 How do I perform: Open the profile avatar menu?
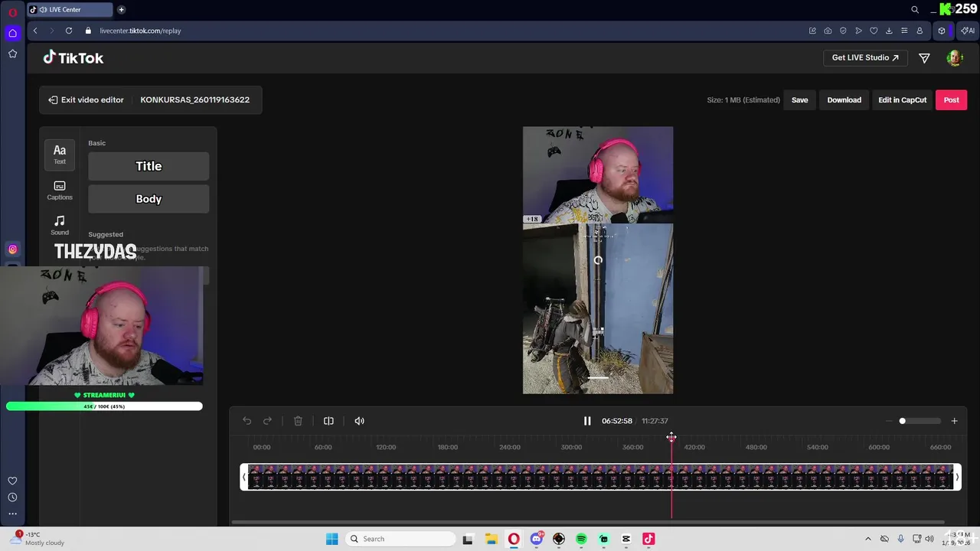click(x=954, y=58)
